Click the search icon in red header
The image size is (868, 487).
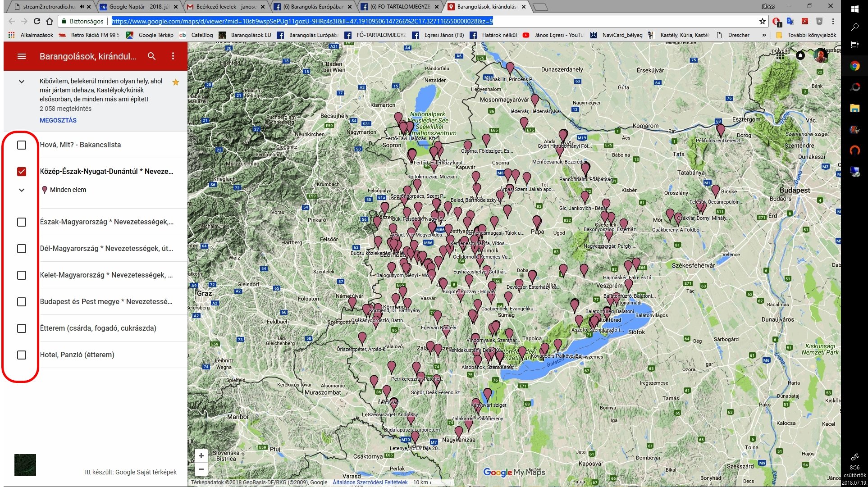click(x=152, y=56)
